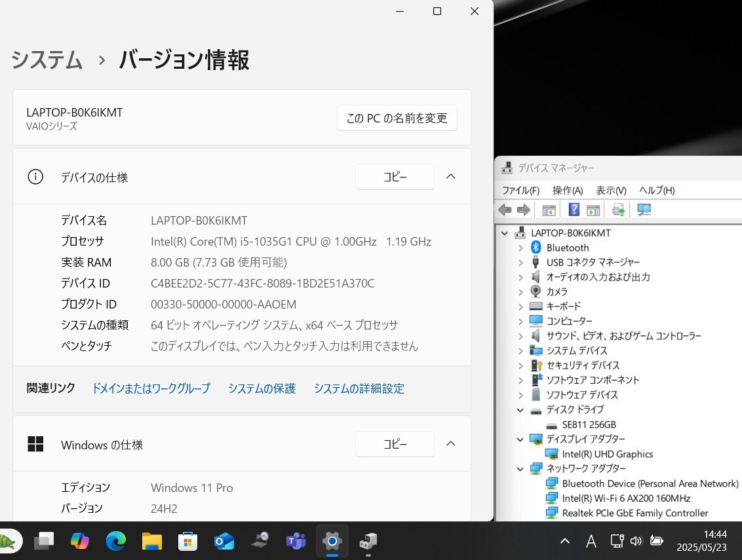Click Back arrow in Device Manager toolbar
742x560 pixels.
505,210
